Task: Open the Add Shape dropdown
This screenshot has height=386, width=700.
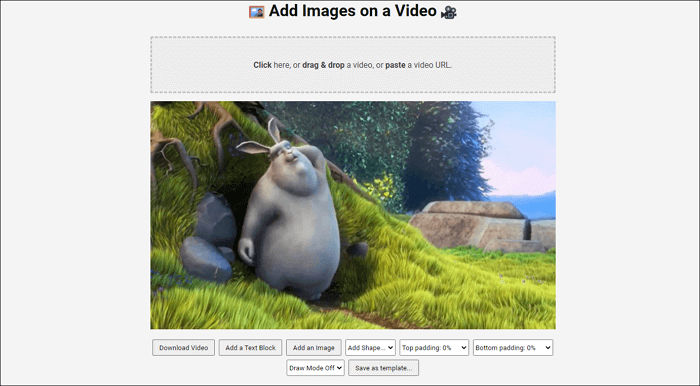Action: 371,348
